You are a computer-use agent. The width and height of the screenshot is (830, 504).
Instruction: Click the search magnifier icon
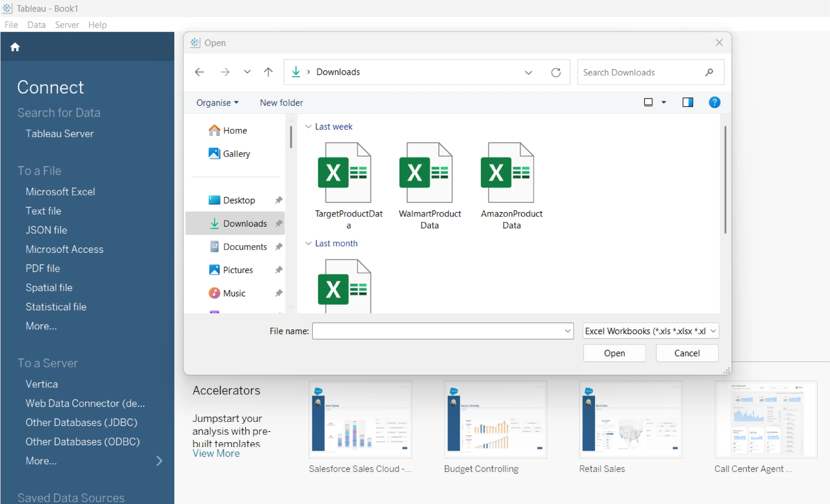[x=709, y=72]
